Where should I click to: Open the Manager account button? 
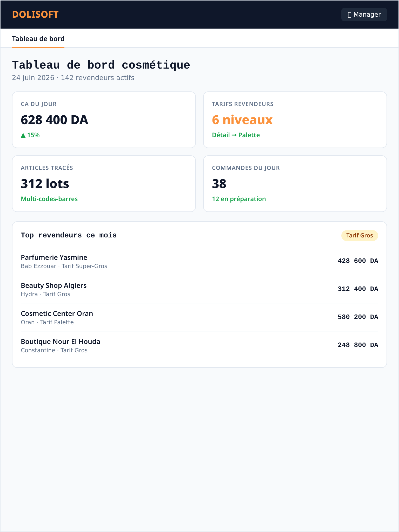point(364,15)
